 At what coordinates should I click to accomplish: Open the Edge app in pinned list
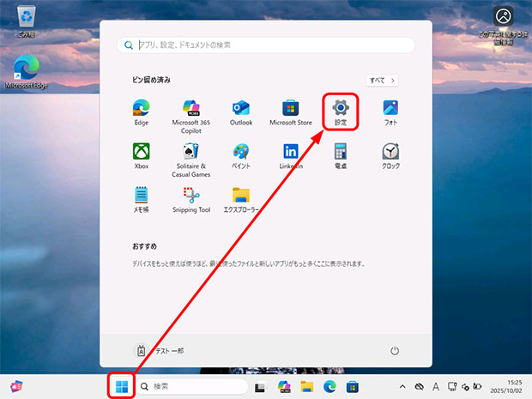click(141, 112)
